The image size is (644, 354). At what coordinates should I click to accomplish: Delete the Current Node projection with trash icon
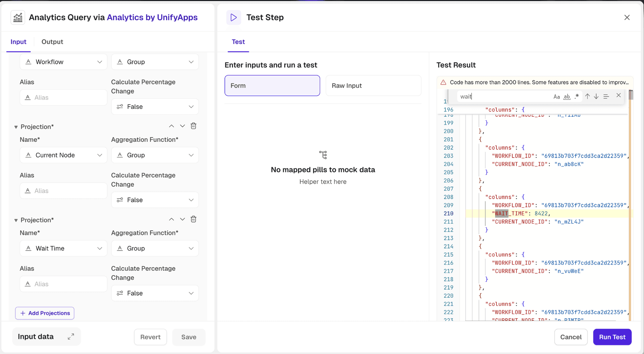point(194,126)
